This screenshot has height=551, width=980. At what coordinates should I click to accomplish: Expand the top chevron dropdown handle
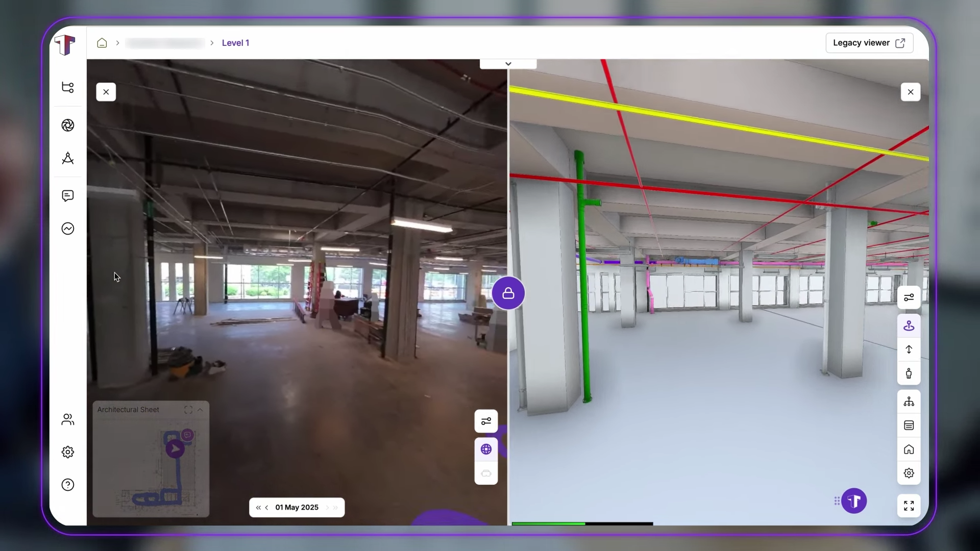(x=508, y=64)
